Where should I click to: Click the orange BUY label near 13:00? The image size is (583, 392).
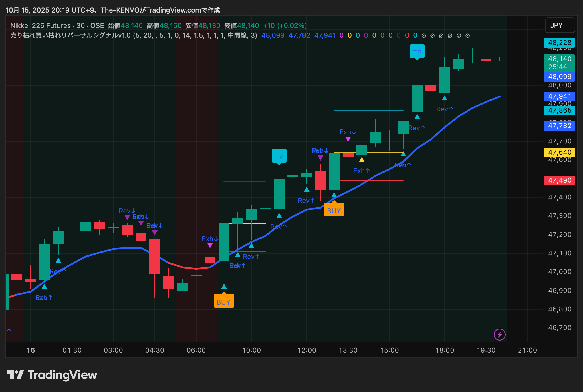pos(334,211)
